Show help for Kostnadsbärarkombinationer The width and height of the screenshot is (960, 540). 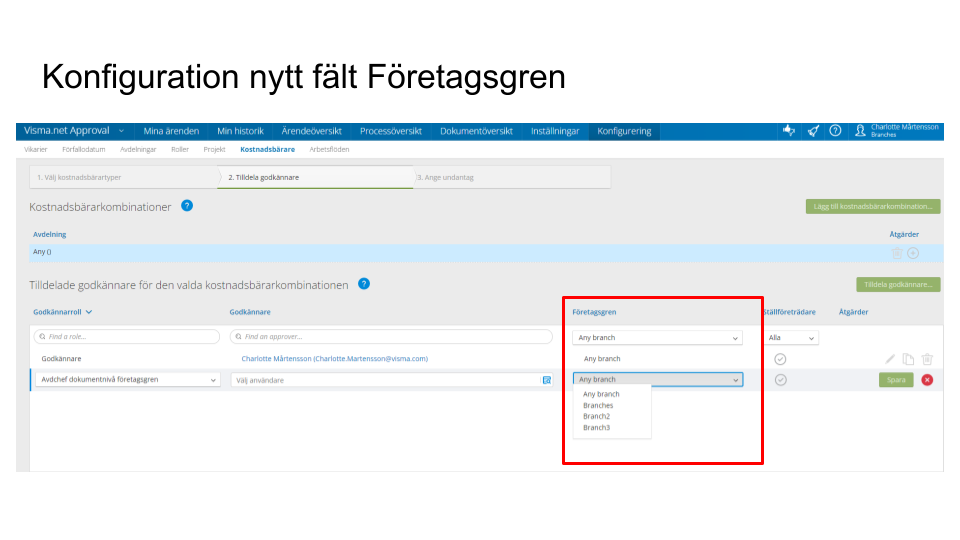tap(187, 206)
